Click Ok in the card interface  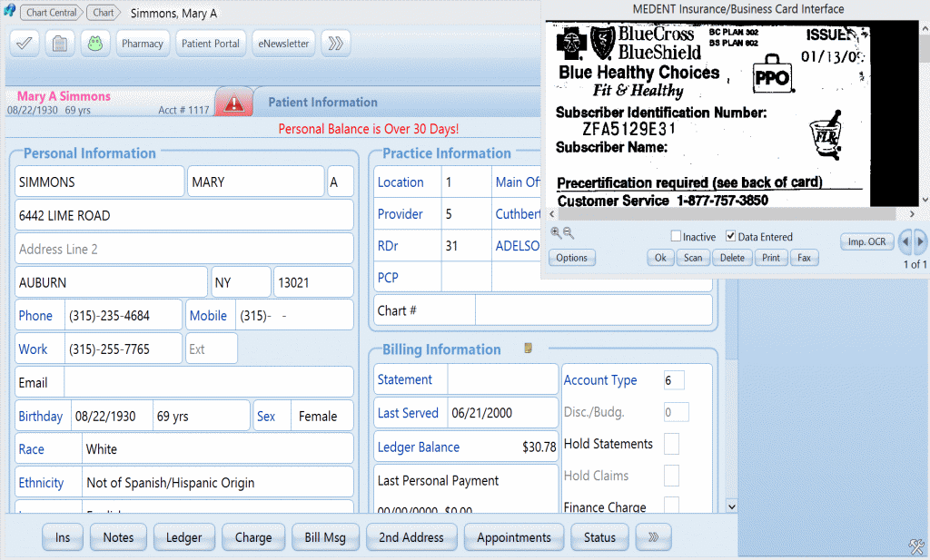(660, 258)
